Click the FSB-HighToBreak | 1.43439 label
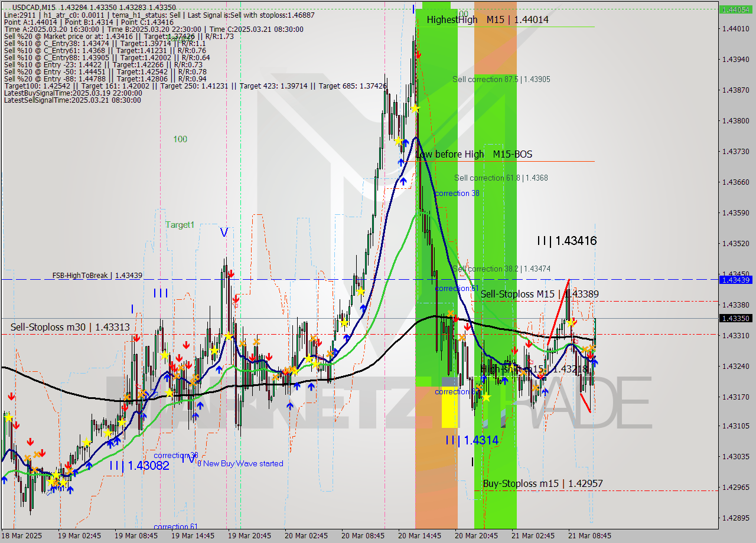This screenshot has width=756, height=543. coord(98,275)
